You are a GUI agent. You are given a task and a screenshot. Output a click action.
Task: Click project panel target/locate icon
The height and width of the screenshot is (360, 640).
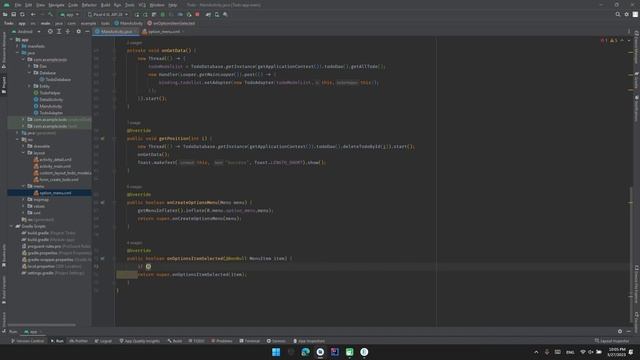click(x=50, y=31)
